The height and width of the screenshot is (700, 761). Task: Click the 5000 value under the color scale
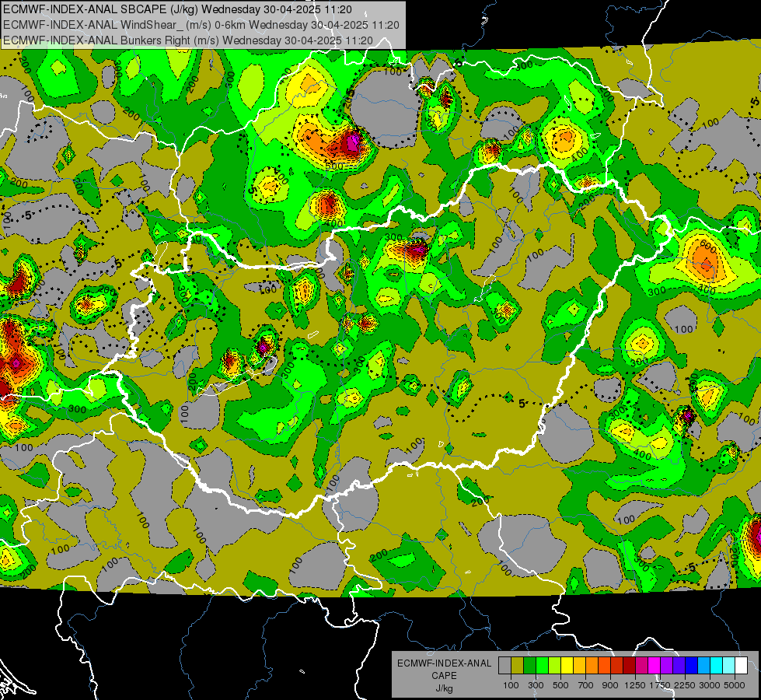pyautogui.click(x=735, y=685)
